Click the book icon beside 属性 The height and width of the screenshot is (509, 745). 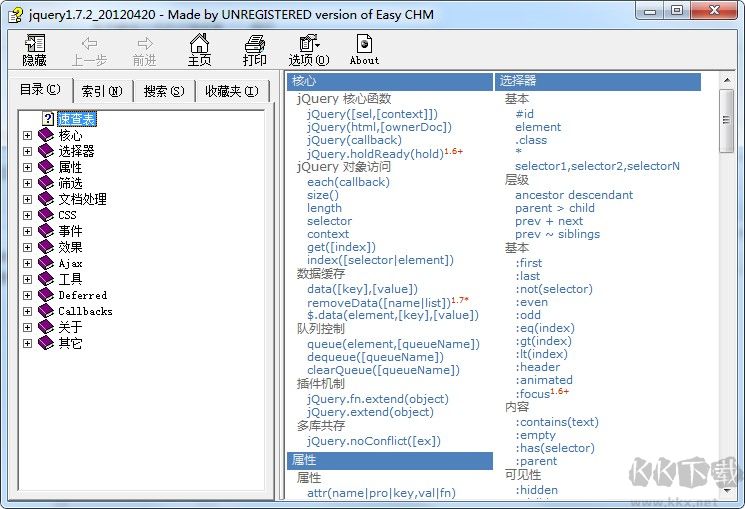(x=46, y=167)
